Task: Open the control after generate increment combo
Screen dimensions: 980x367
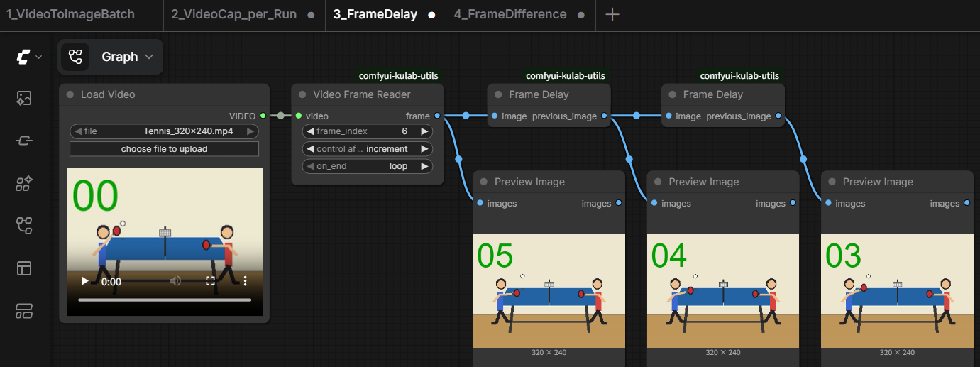Action: 368,149
